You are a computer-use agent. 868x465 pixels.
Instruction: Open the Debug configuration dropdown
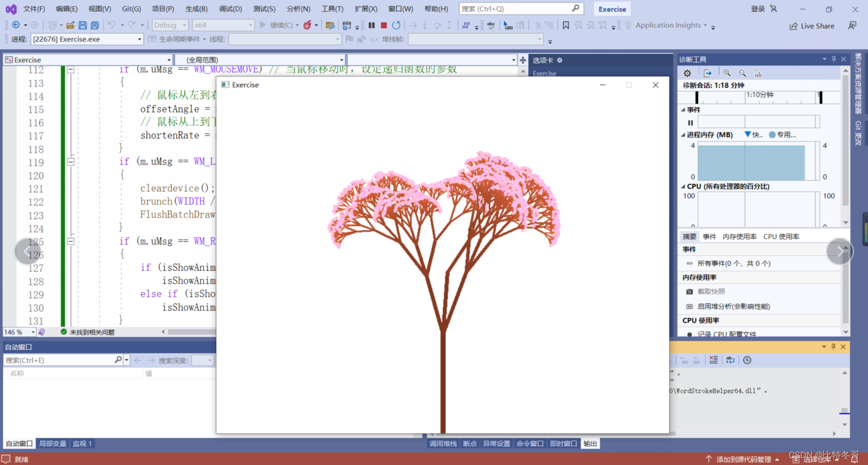click(170, 25)
